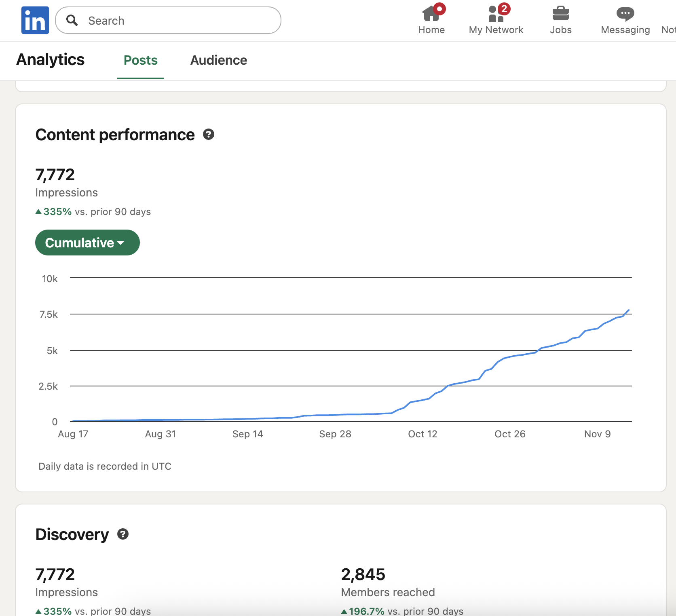Click the Oct 12 date label on chart

(422, 434)
